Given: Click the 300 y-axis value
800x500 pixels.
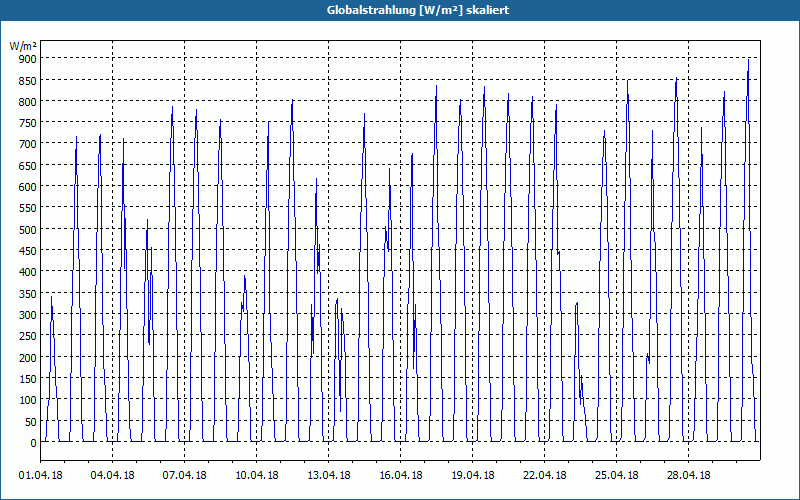Looking at the screenshot, I should pyautogui.click(x=28, y=315).
